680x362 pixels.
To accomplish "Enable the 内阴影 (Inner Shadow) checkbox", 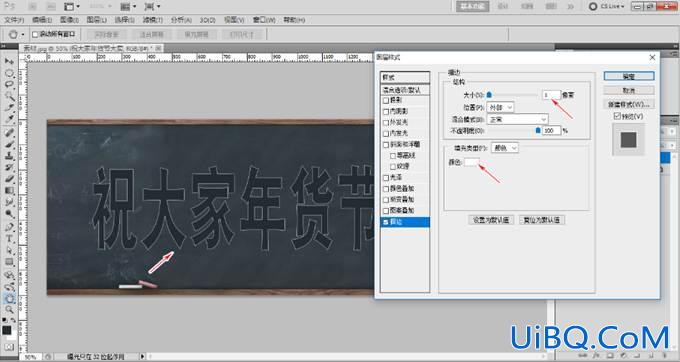I will pyautogui.click(x=386, y=111).
